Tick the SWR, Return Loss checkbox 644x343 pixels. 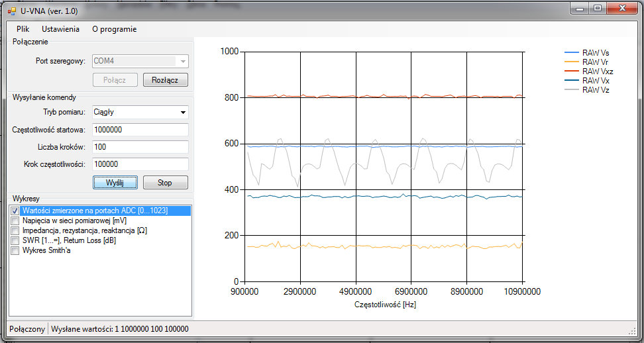[15, 240]
